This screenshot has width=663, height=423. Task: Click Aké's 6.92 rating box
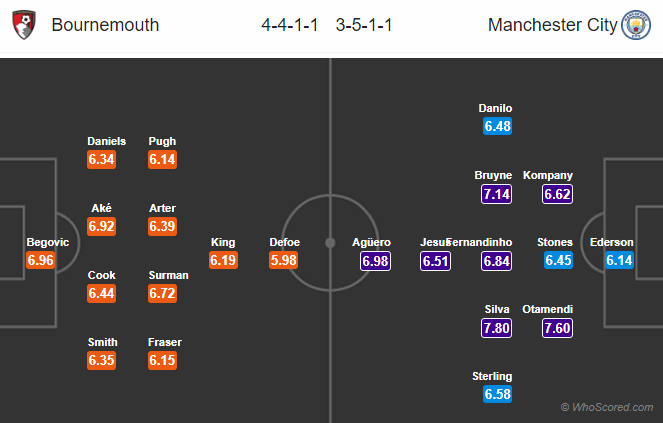point(101,226)
